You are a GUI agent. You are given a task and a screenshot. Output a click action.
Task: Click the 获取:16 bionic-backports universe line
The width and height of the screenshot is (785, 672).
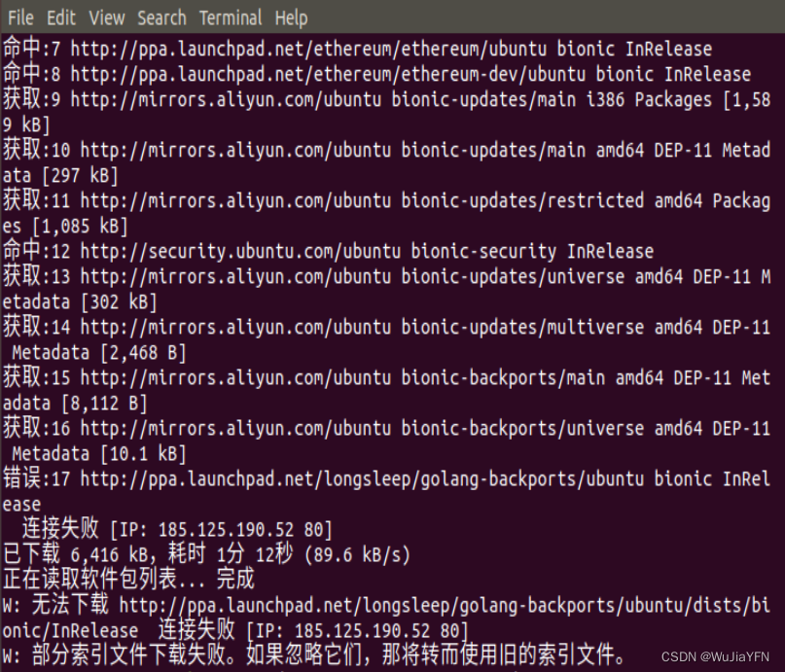pyautogui.click(x=389, y=428)
